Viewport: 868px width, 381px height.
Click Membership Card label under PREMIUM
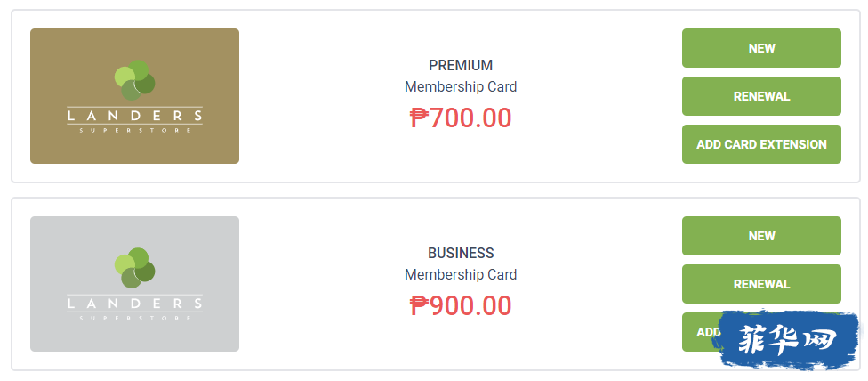461,87
